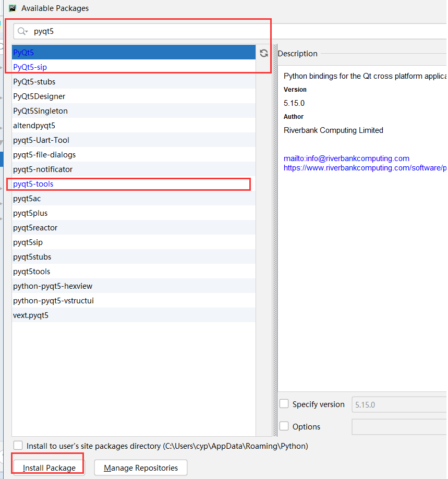Toggle Install to user's site packages directory
The height and width of the screenshot is (479, 448).
18,446
